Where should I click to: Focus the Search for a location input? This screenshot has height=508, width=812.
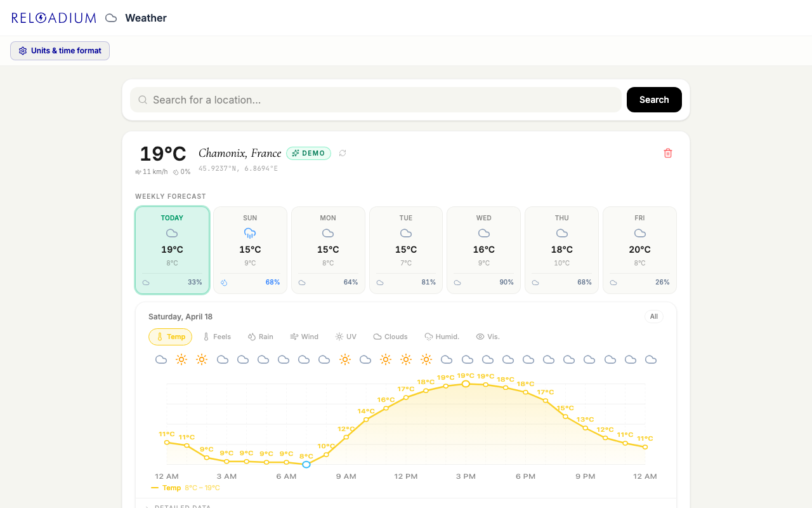(381, 100)
